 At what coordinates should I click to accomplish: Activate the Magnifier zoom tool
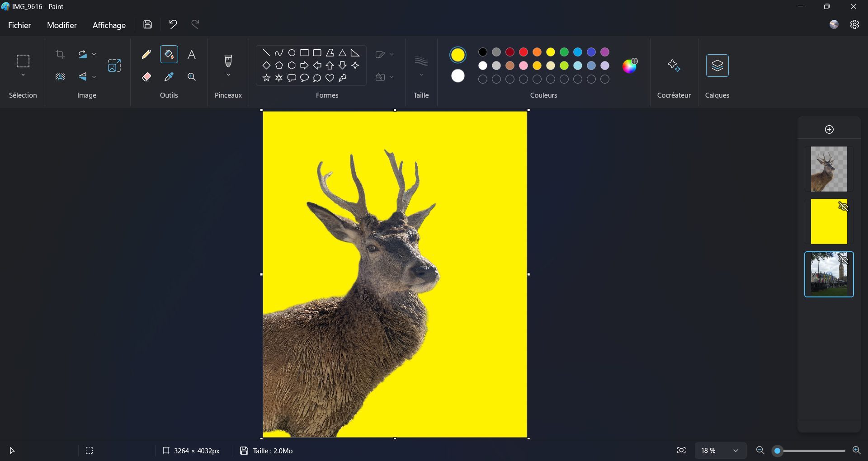coord(192,77)
